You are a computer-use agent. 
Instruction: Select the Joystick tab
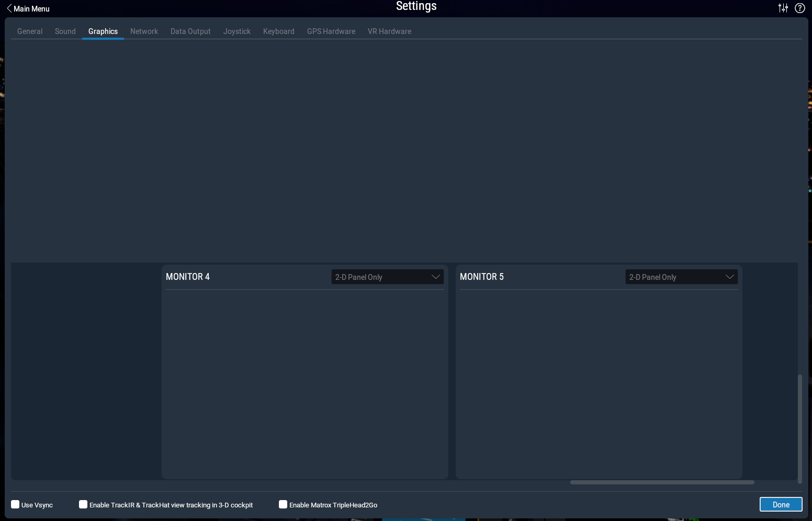pos(237,31)
